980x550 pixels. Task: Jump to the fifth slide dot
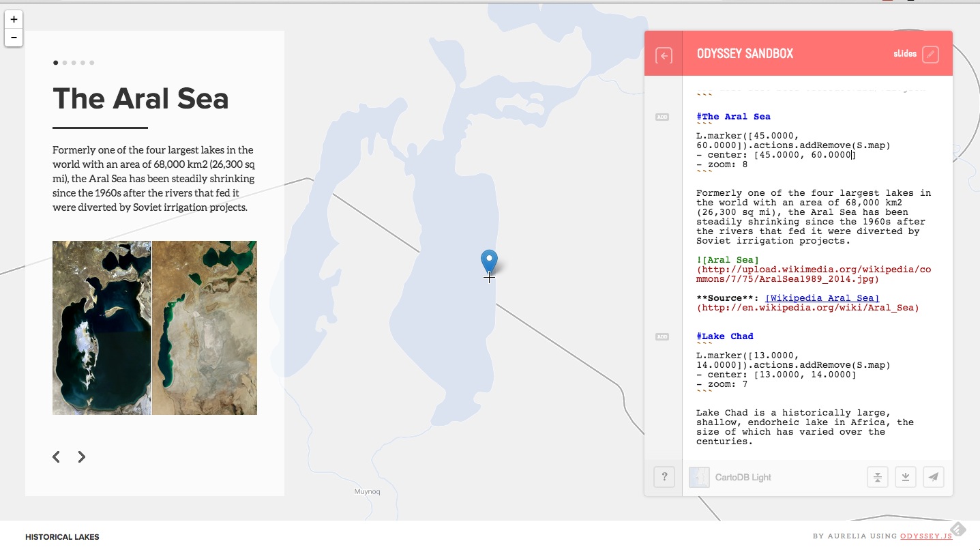[91, 63]
